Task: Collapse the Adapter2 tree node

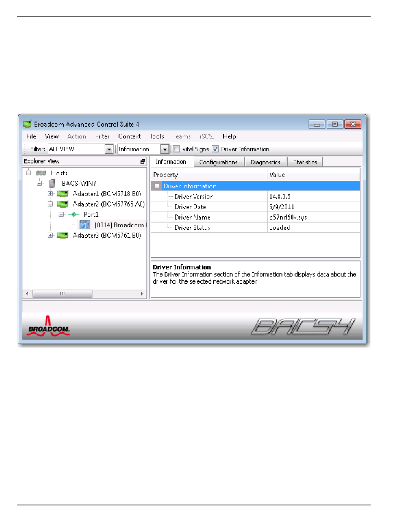Action: 50,204
